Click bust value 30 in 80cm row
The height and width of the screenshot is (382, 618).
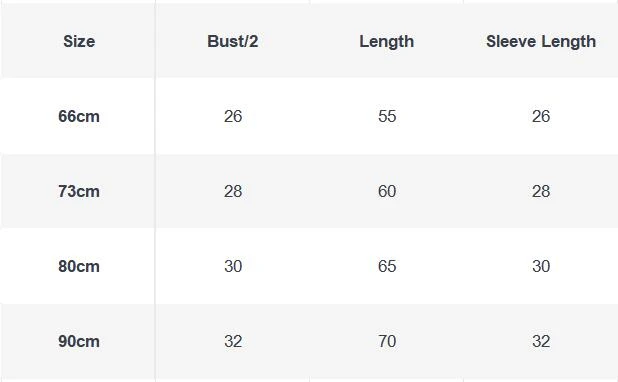233,266
